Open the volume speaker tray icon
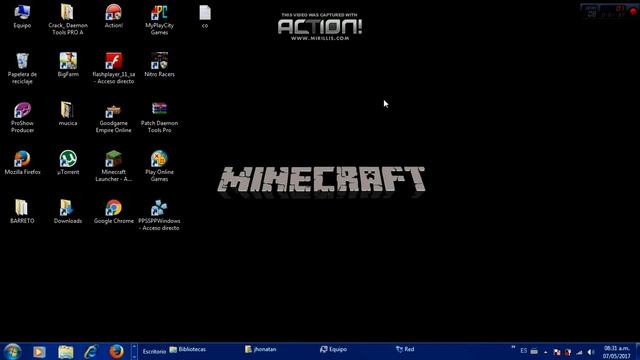Image resolution: width=640 pixels, height=360 pixels. [591, 352]
